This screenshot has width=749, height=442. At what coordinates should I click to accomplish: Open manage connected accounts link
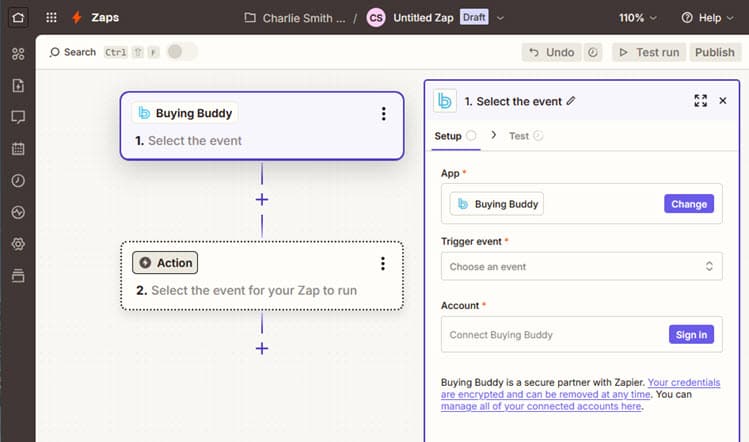(541, 406)
